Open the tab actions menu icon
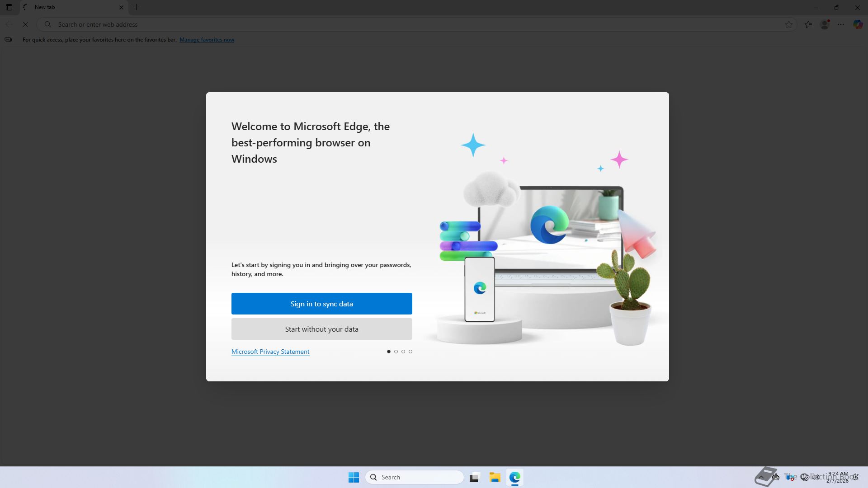 [x=9, y=7]
